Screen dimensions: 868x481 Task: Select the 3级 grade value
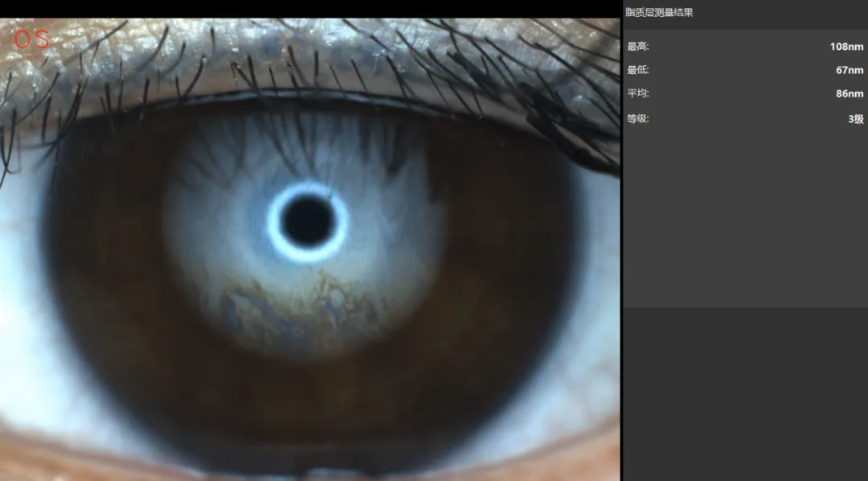click(x=856, y=118)
